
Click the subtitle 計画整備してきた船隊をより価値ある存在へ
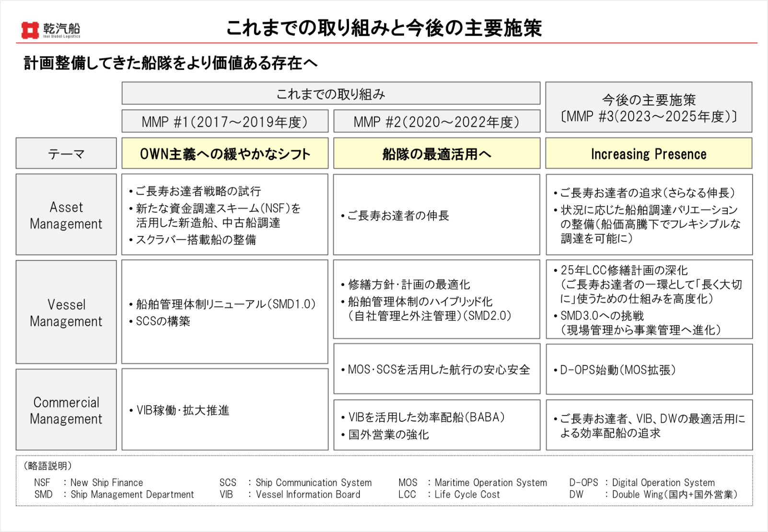(x=171, y=63)
